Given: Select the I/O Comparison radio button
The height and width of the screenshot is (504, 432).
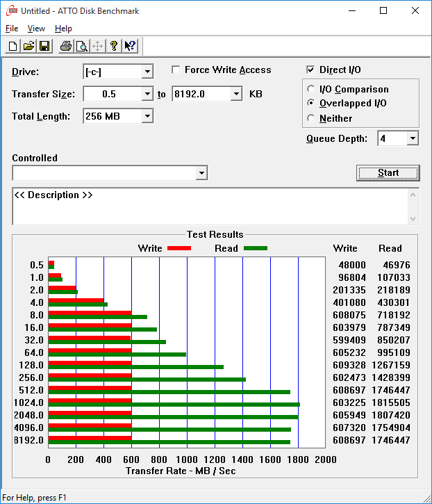Looking at the screenshot, I should tap(310, 89).
